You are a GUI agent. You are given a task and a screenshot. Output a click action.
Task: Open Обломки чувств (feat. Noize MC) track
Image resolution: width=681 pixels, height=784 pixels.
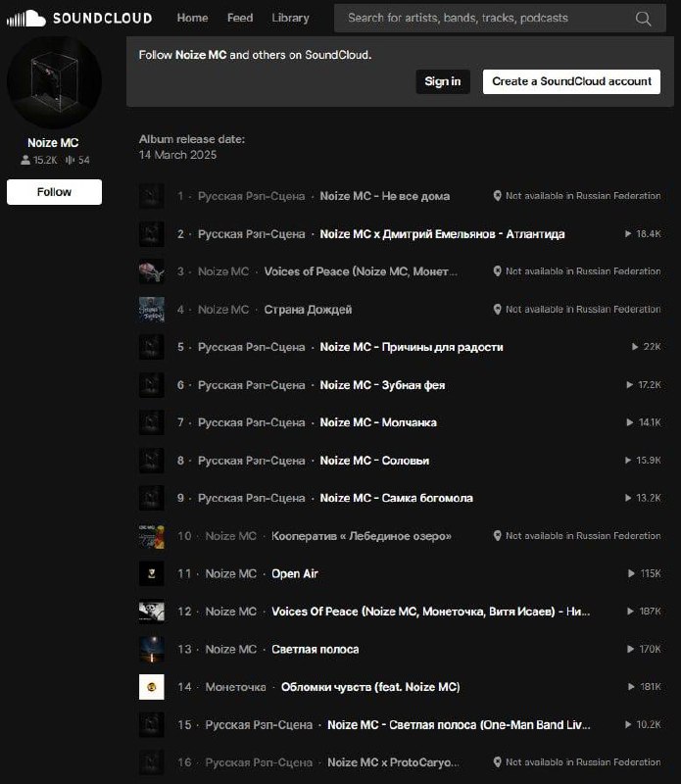click(370, 687)
